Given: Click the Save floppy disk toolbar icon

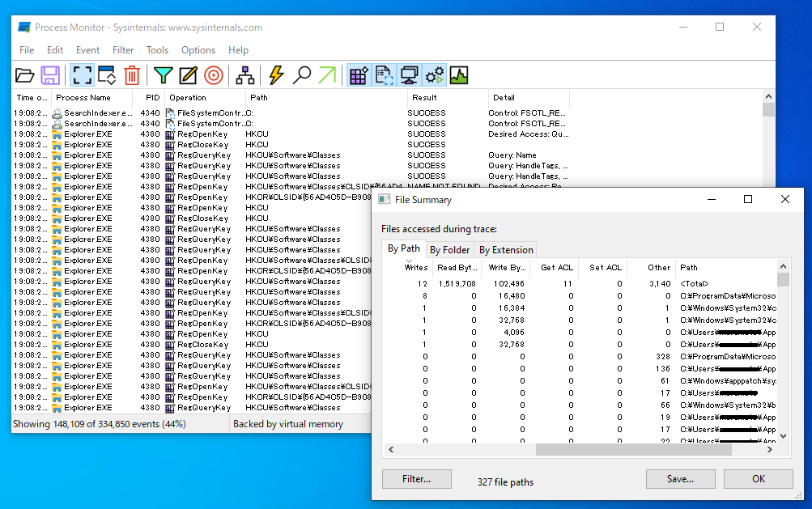Looking at the screenshot, I should point(50,75).
